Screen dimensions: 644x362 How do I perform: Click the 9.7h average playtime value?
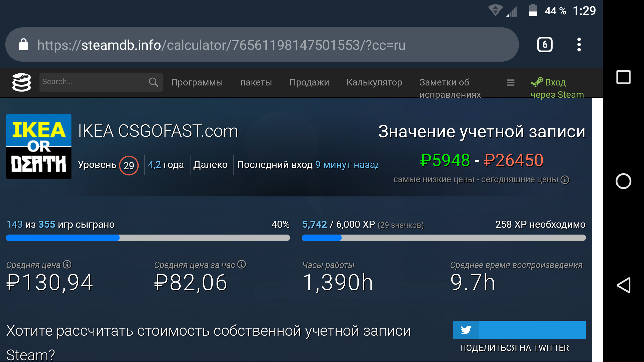coord(472,283)
